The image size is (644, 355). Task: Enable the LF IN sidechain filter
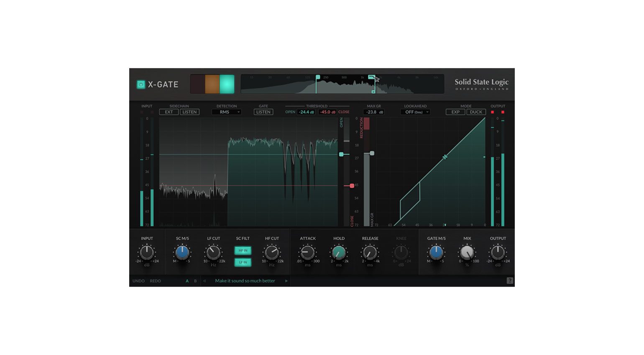click(x=243, y=262)
